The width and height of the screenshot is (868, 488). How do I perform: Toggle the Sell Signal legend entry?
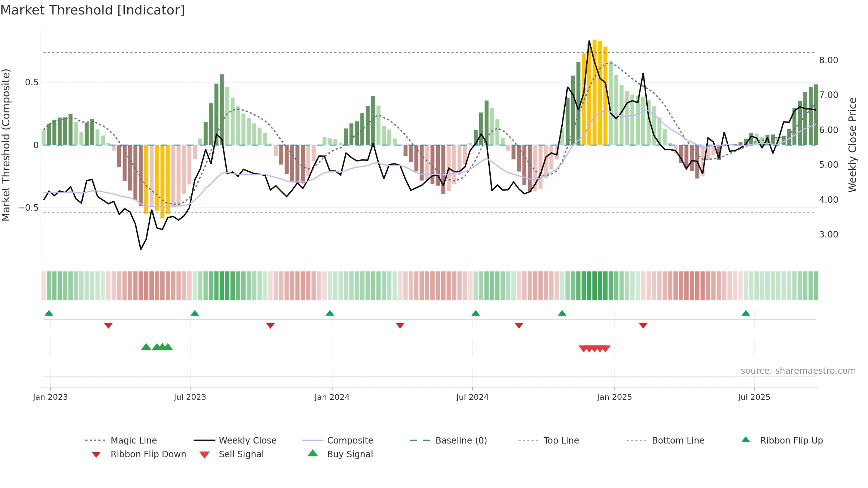pyautogui.click(x=231, y=454)
